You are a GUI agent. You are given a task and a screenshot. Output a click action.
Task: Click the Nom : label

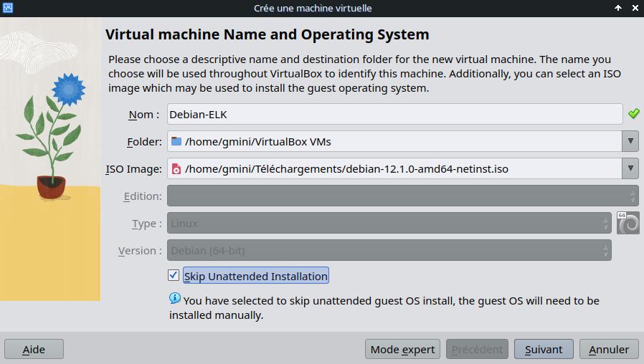point(143,115)
